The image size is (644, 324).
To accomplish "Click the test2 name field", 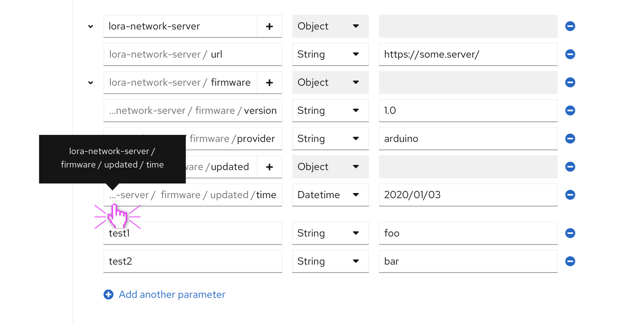I will 193,261.
